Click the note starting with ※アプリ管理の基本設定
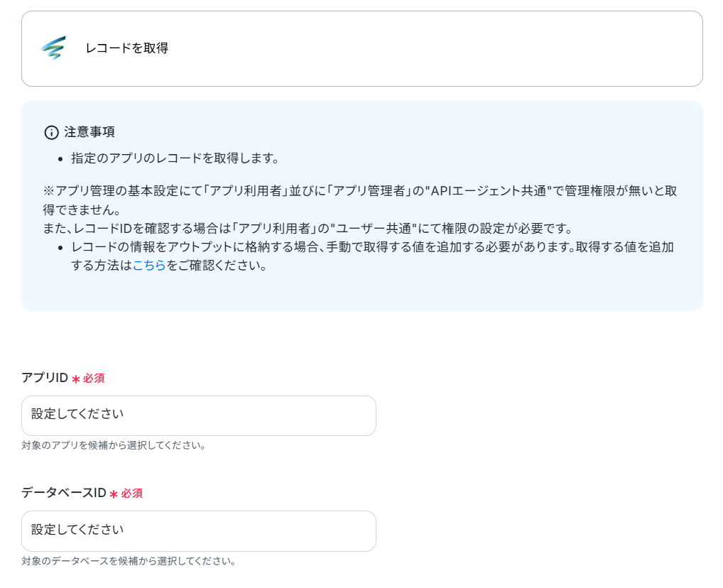 [x=360, y=200]
